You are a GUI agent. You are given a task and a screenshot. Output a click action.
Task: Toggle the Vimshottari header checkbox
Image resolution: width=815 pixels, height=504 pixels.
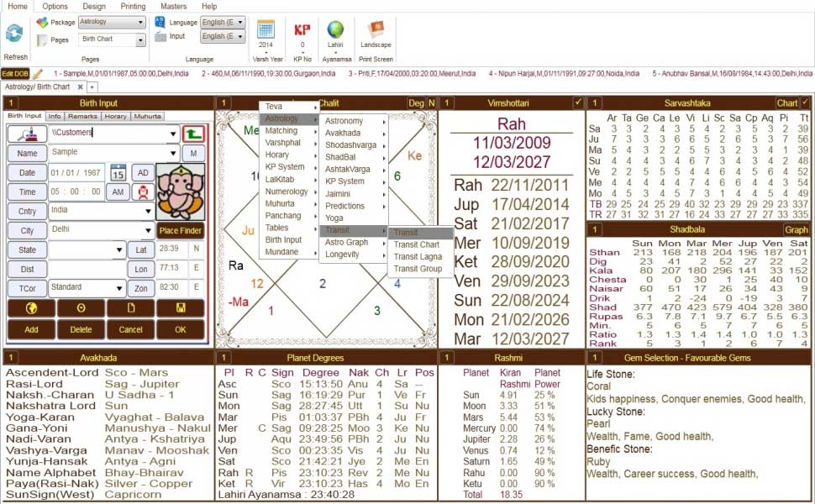(578, 102)
